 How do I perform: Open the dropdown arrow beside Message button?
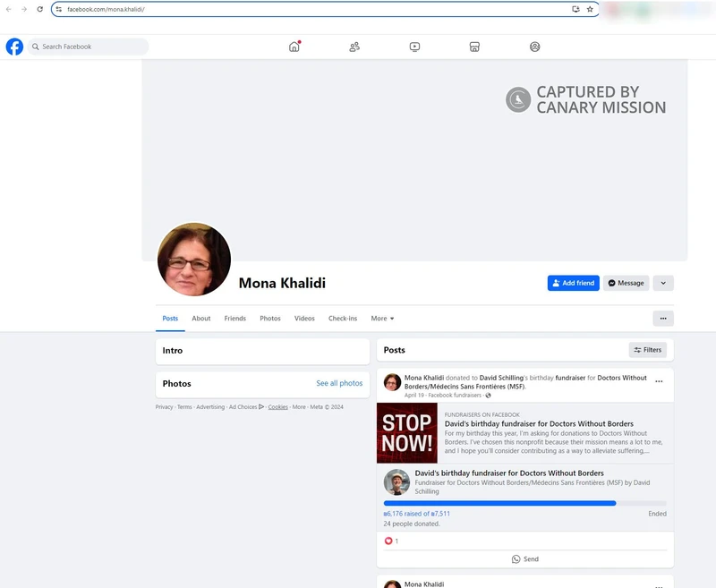(x=663, y=282)
